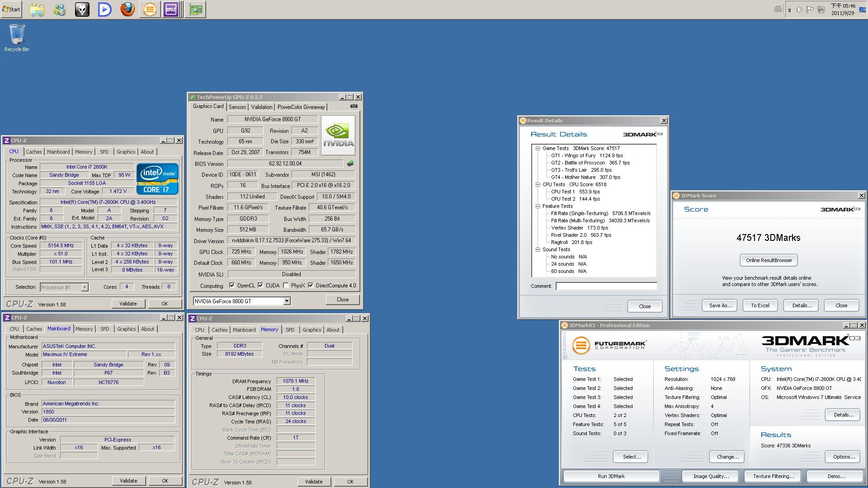Toggle the CUDA checkbox in GPU-Z

point(260,286)
